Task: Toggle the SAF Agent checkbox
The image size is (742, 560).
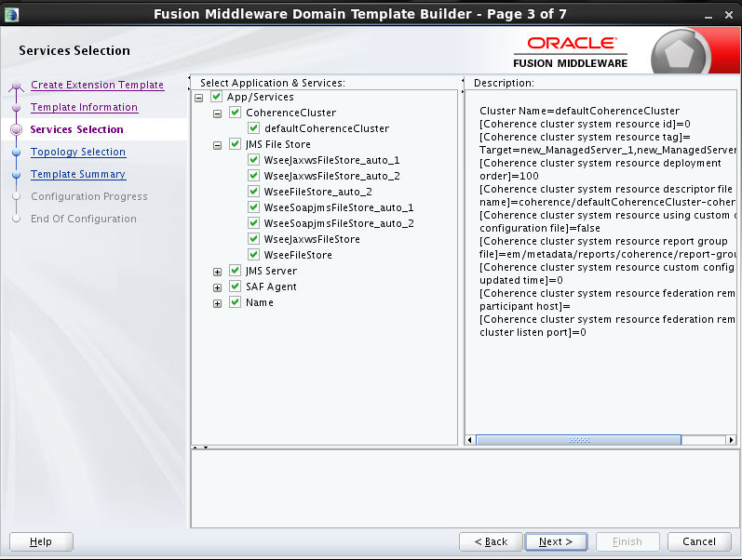Action: (x=236, y=287)
